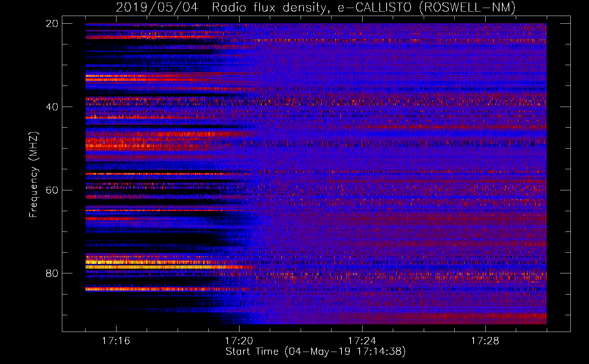Image resolution: width=589 pixels, height=364 pixels.
Task: Click the "Frequency (MHZ)" axis label
Action: point(33,175)
